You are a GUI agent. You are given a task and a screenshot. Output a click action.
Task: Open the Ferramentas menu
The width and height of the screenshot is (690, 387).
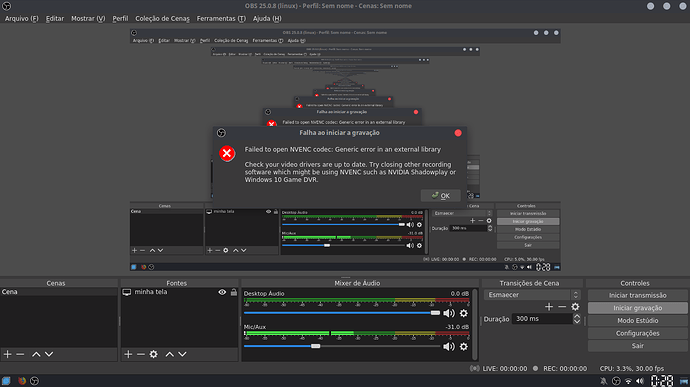point(221,18)
